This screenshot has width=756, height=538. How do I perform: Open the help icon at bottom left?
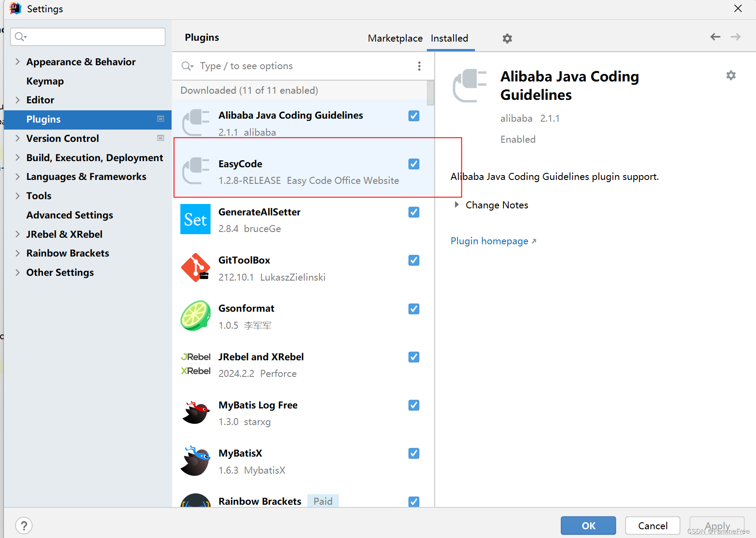[x=24, y=525]
